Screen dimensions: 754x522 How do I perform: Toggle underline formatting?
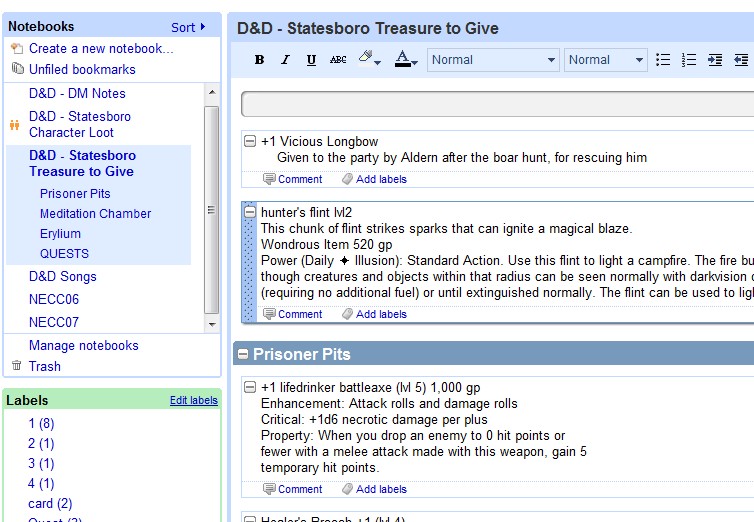(311, 60)
